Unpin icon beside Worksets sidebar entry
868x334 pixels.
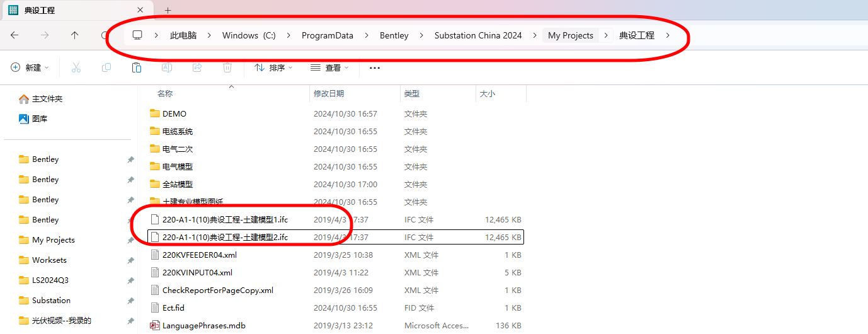pos(130,260)
